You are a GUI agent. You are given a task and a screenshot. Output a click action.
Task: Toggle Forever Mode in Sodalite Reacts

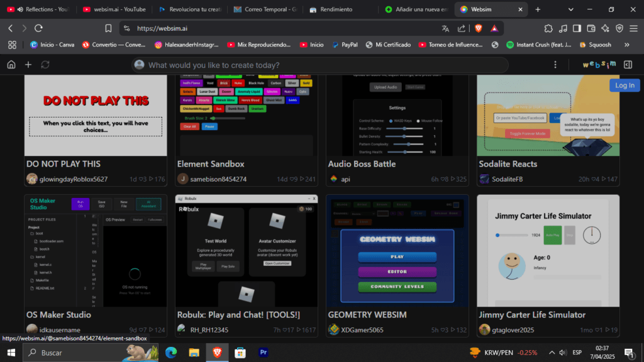coord(527,133)
